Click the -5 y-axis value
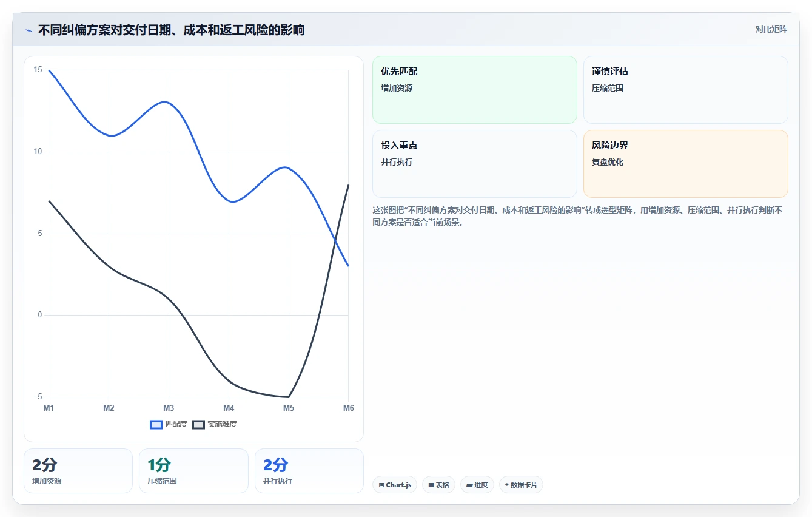 [x=38, y=397]
